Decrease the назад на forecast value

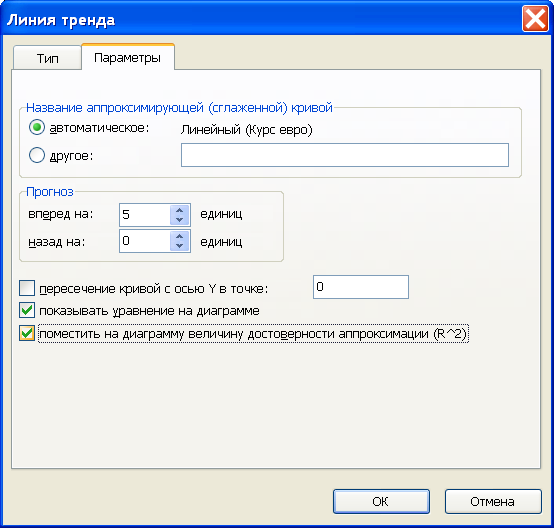pos(179,246)
